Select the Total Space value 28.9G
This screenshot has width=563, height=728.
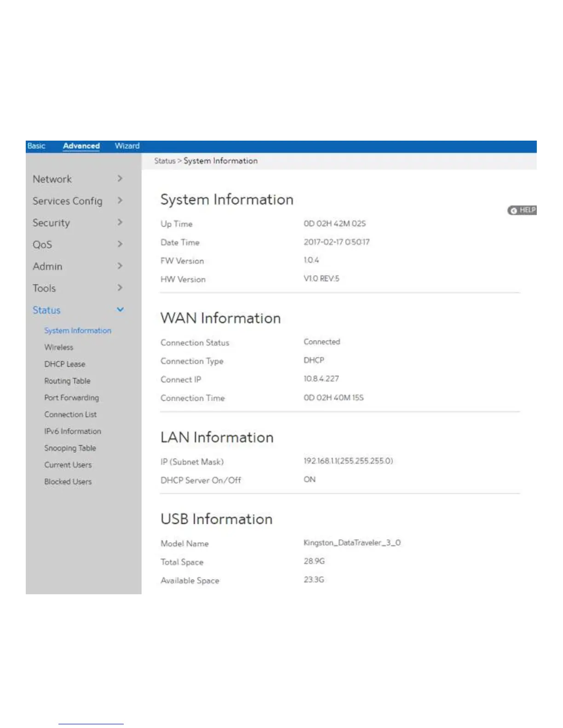point(314,561)
